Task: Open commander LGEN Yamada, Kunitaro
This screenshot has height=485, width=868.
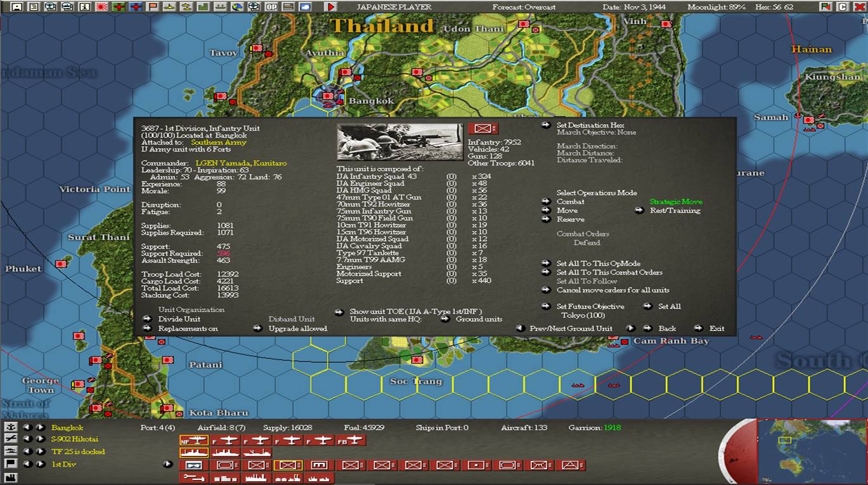Action: click(x=241, y=164)
